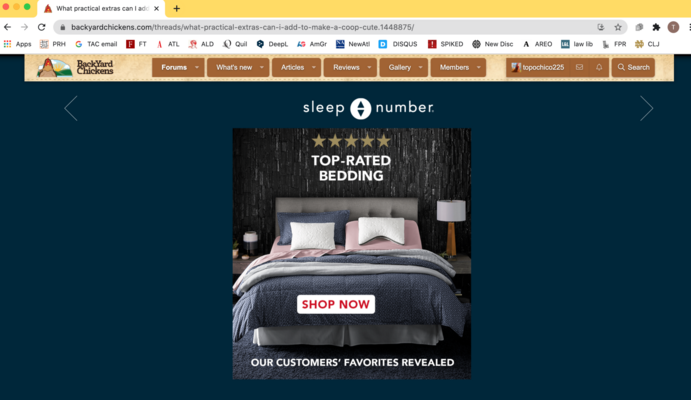Screen dimensions: 691x400
Task: Open the Gallery menu
Action: click(x=399, y=67)
